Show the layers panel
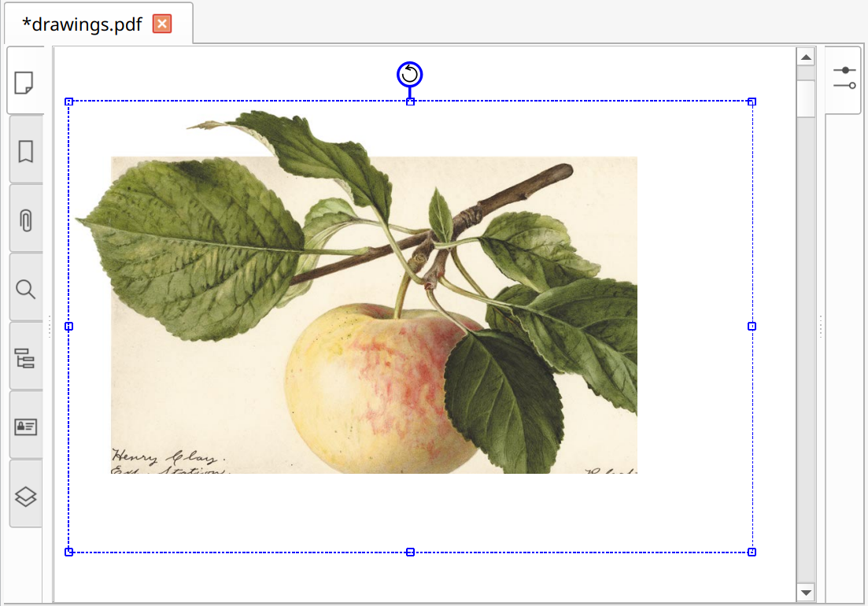Image resolution: width=868 pixels, height=606 pixels. (25, 496)
